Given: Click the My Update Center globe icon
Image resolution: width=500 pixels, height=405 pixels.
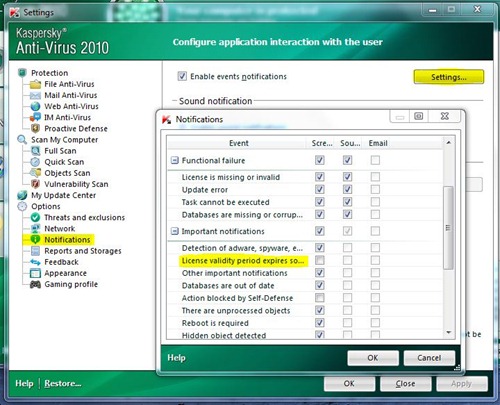Looking at the screenshot, I should 22,195.
